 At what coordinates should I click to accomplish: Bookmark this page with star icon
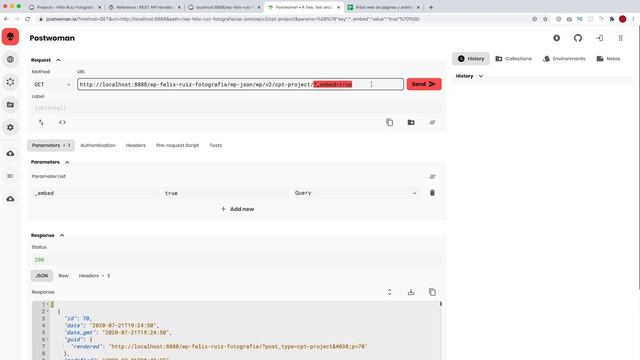click(x=545, y=19)
